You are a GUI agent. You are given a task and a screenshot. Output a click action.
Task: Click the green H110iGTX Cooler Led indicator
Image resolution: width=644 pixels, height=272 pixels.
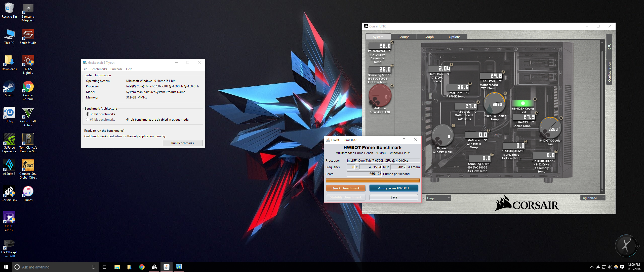click(523, 103)
